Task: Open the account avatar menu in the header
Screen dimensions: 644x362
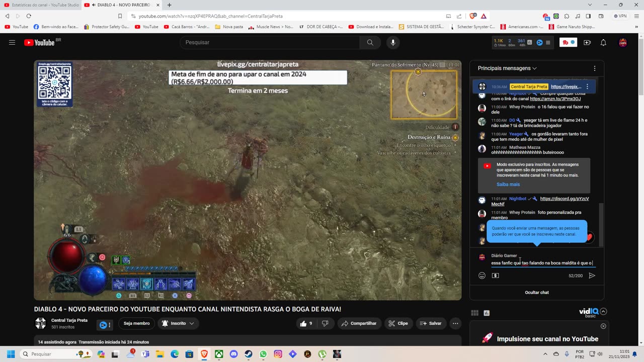Action: pyautogui.click(x=623, y=42)
